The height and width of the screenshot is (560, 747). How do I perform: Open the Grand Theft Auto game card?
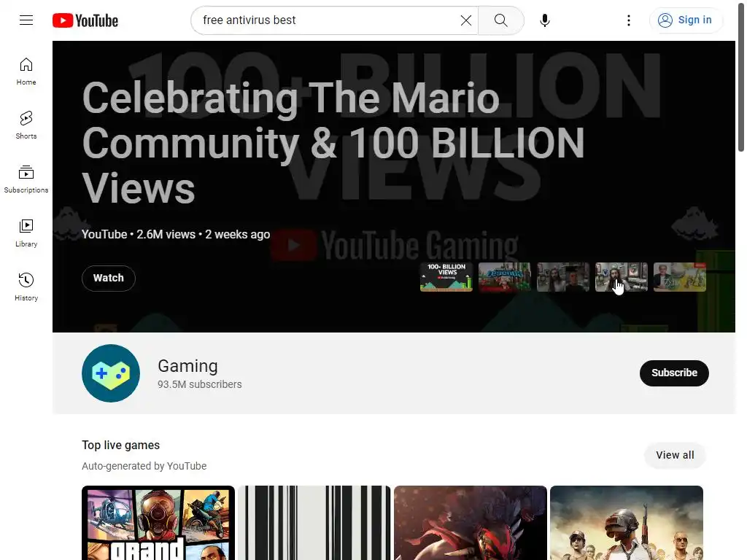tap(158, 523)
